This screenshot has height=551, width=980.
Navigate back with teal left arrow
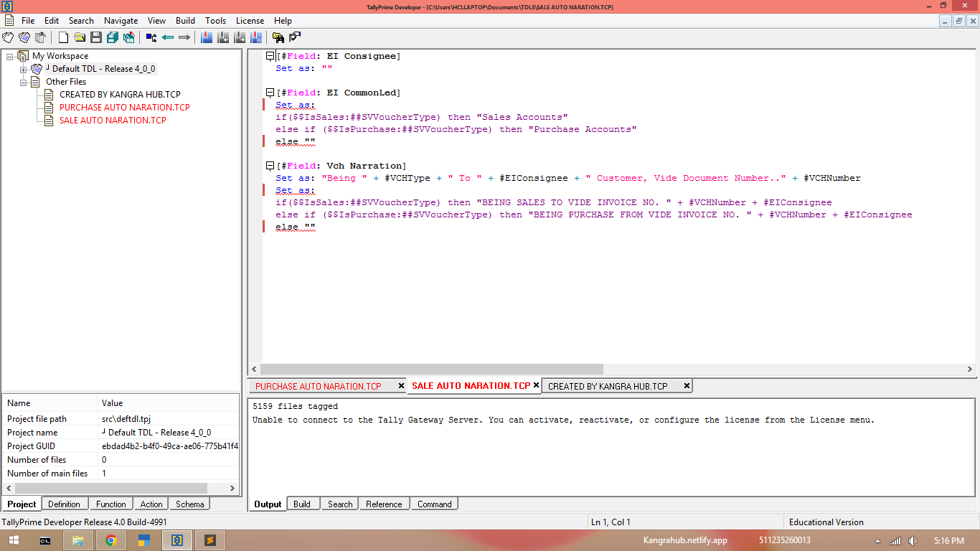(x=168, y=37)
